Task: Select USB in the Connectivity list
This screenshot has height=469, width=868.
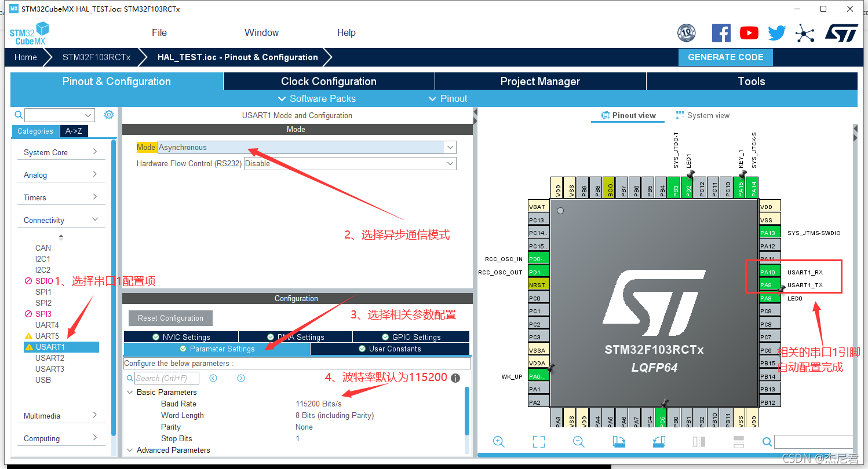Action: pos(43,380)
